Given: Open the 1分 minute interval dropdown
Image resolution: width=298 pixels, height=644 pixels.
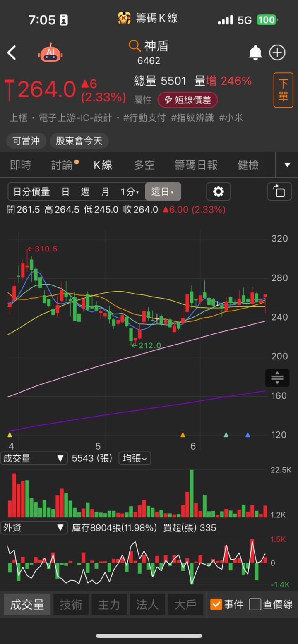Looking at the screenshot, I should 130,192.
